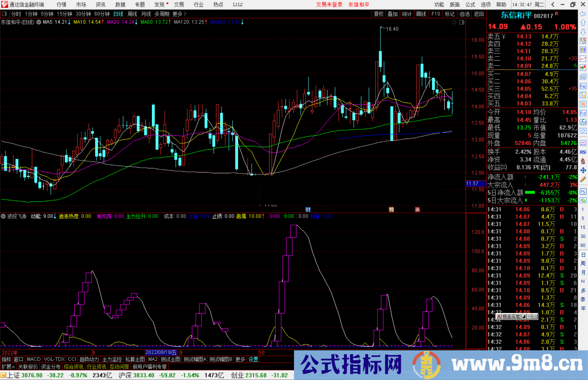Toggle the MA label collapse circle next to 东信和平(日线)
This screenshot has width=588, height=380.
pyautogui.click(x=38, y=22)
